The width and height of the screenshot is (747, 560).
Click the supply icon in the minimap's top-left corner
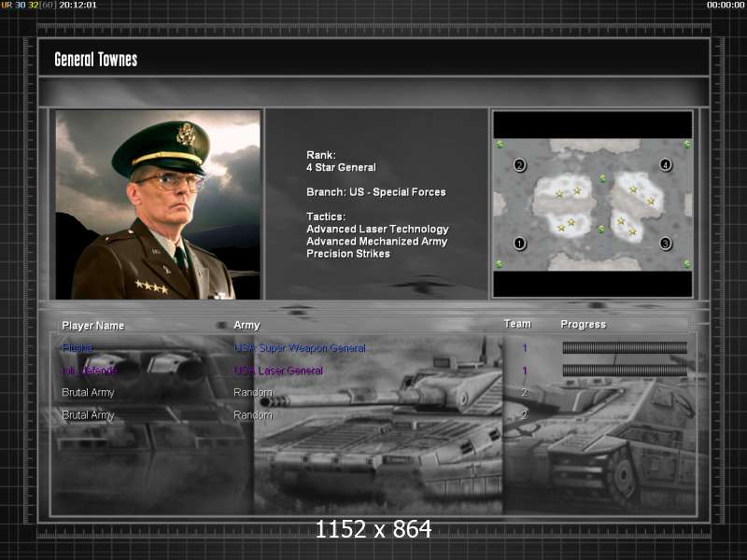(x=500, y=144)
